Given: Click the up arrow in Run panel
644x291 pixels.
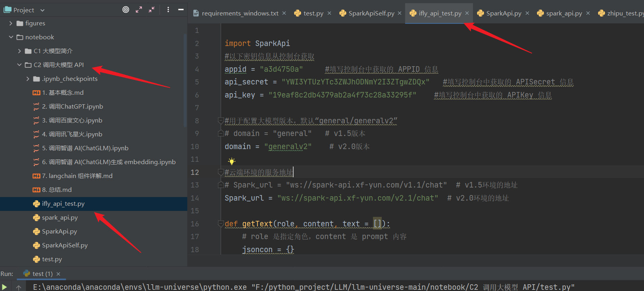Looking at the screenshot, I should pos(19,287).
